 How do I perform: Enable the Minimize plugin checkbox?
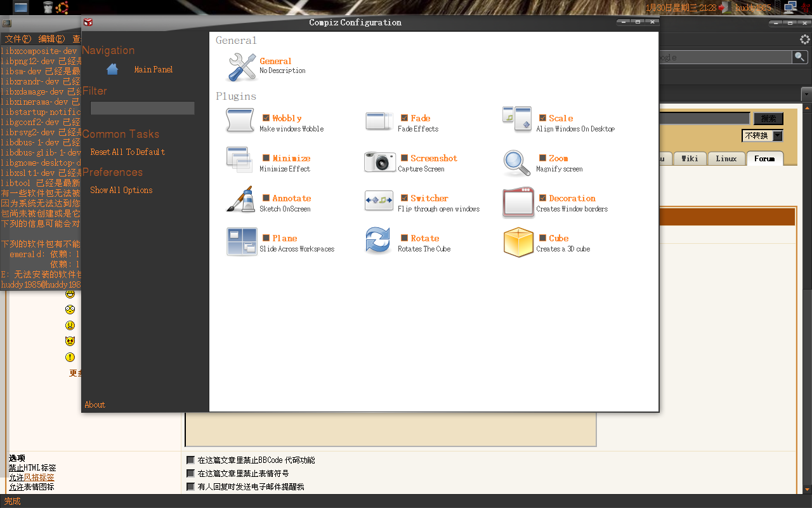point(266,158)
